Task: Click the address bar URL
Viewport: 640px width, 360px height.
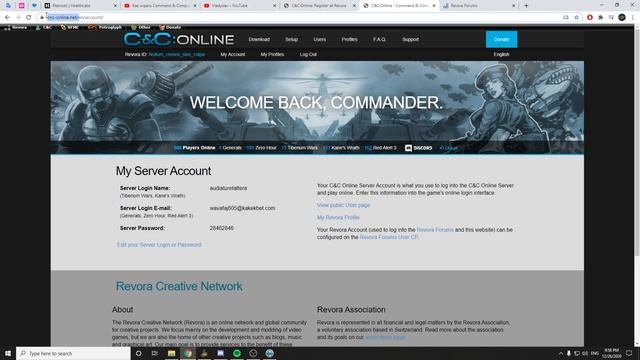Action: point(75,18)
